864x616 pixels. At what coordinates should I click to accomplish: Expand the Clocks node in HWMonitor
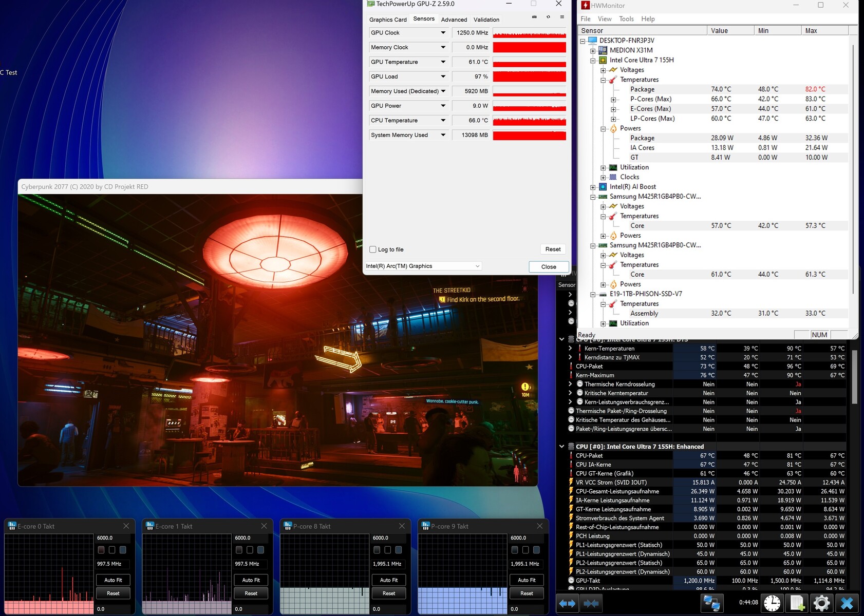tap(603, 177)
